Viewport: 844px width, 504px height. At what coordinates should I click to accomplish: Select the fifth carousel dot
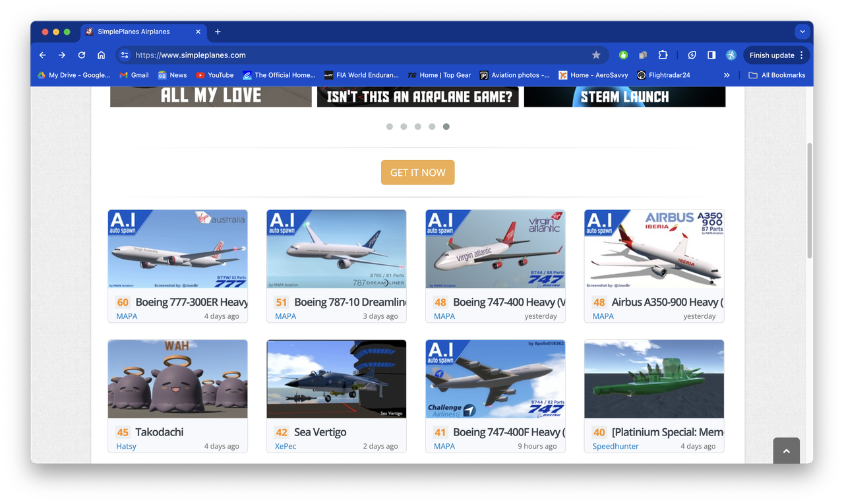[446, 126]
